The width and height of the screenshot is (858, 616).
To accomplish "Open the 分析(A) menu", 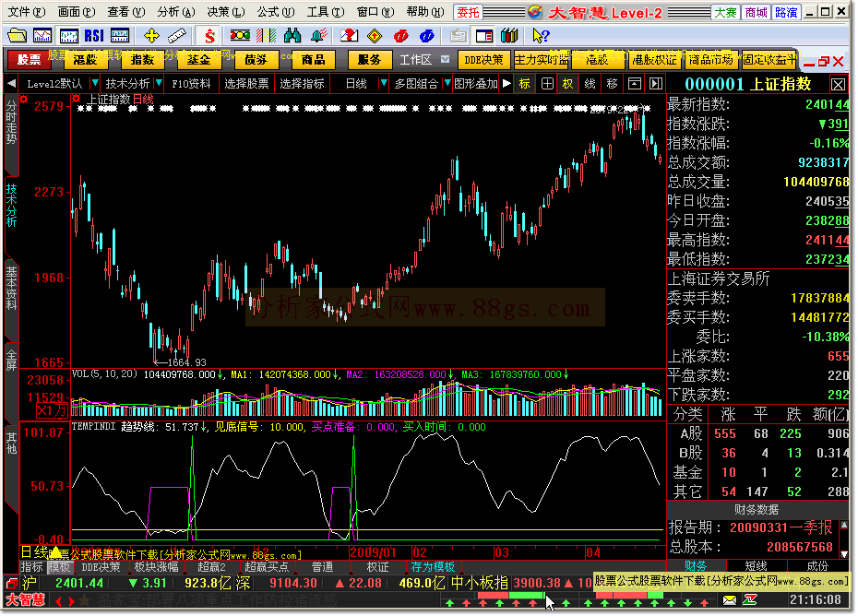I will pos(175,11).
